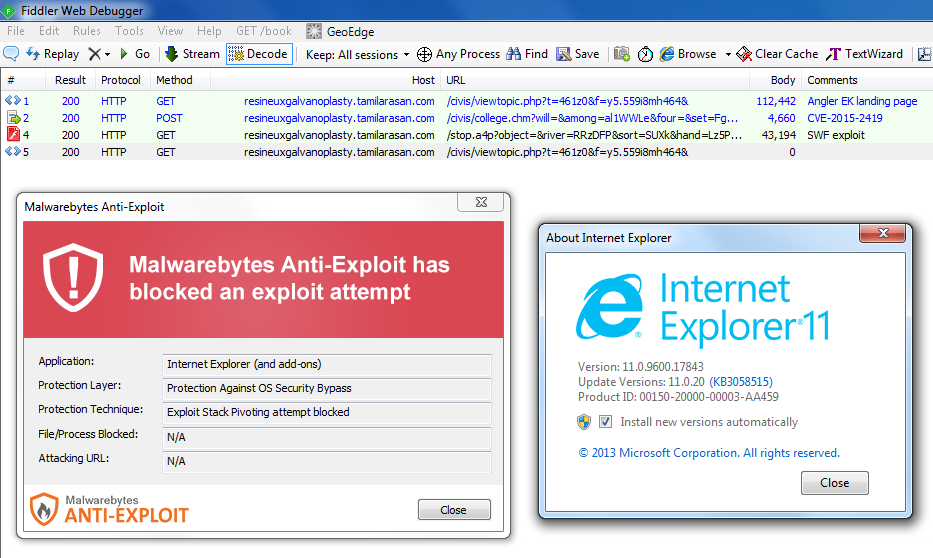Click the GET /book menu item
The height and width of the screenshot is (558, 933).
tap(264, 31)
